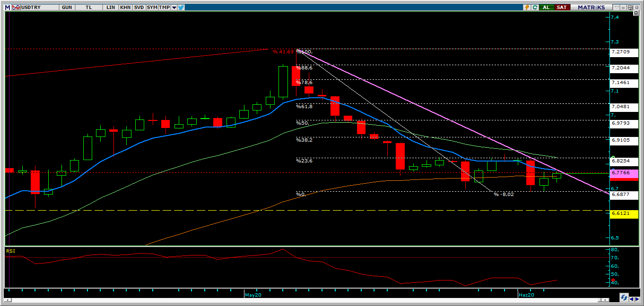Click the RSI indicator label
Image resolution: width=644 pixels, height=306 pixels.
click(x=10, y=251)
